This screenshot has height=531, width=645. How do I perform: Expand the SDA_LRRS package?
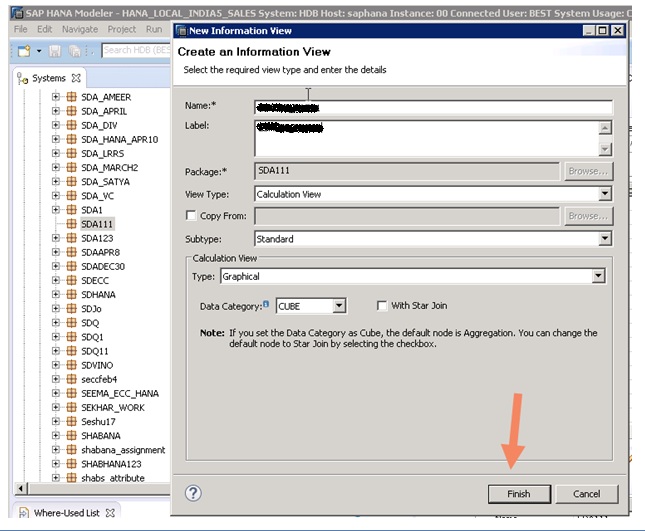point(56,153)
